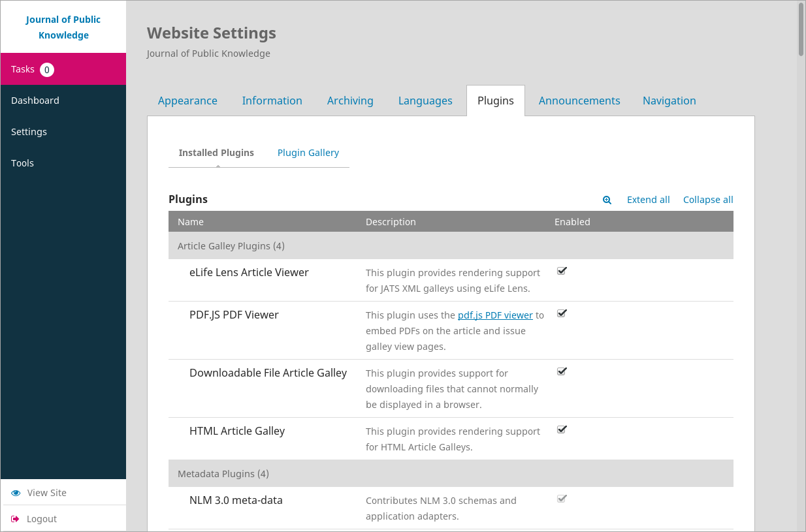The width and height of the screenshot is (806, 532).
Task: Disable the eLife Lens Article Viewer checkbox
Action: tap(562, 271)
